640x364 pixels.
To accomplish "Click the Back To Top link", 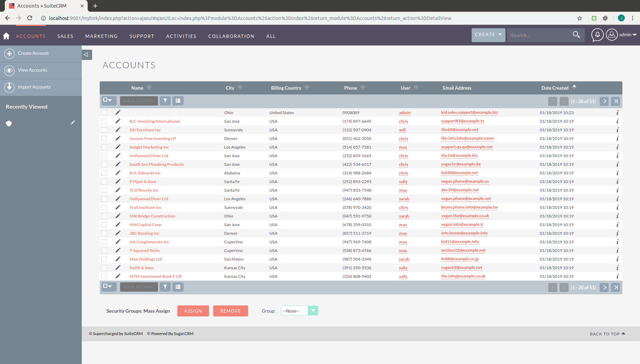I will pyautogui.click(x=607, y=334).
